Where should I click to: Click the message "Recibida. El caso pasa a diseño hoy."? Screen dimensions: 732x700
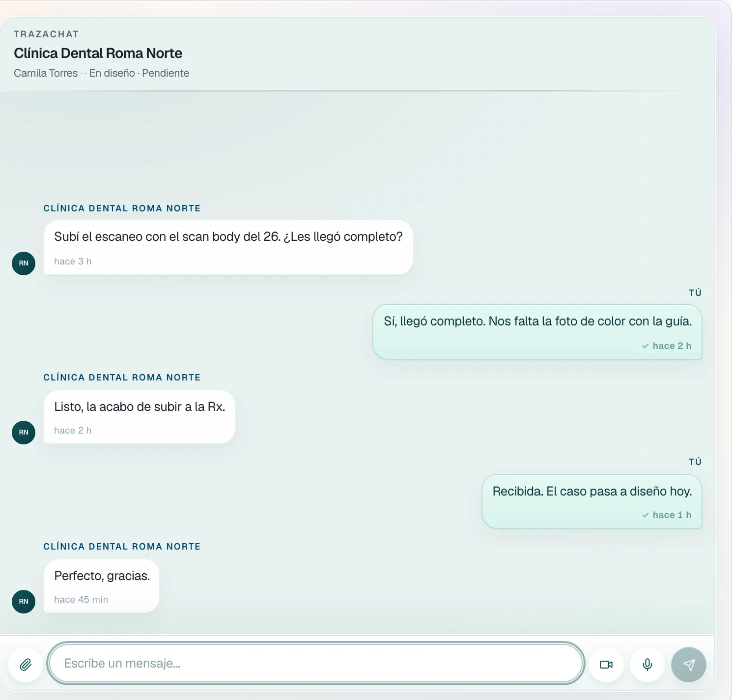(592, 501)
